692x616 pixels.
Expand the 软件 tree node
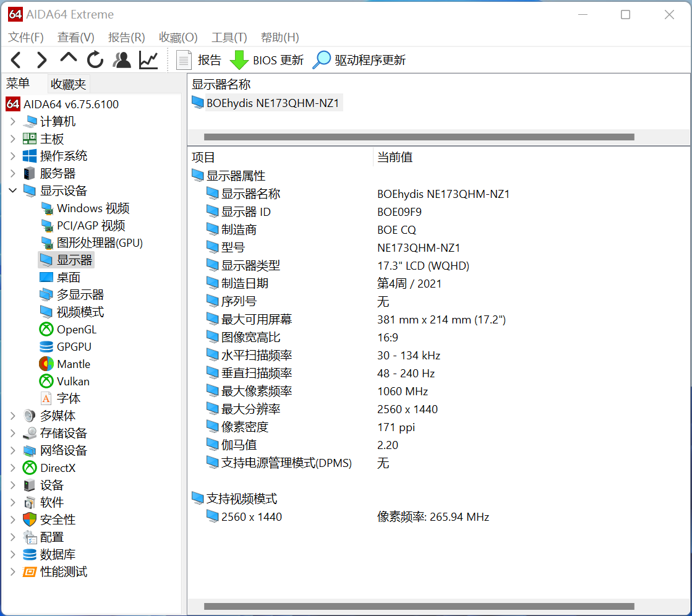(13, 502)
